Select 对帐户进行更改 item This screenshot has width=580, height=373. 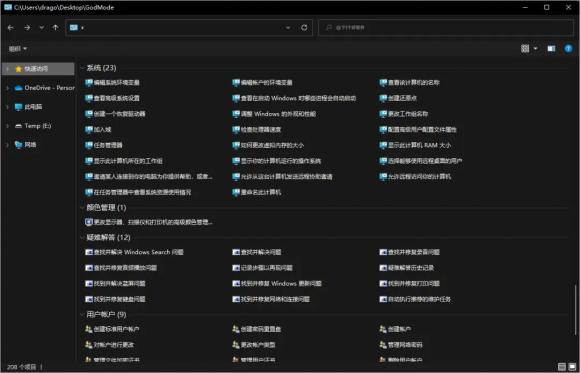[x=109, y=345]
